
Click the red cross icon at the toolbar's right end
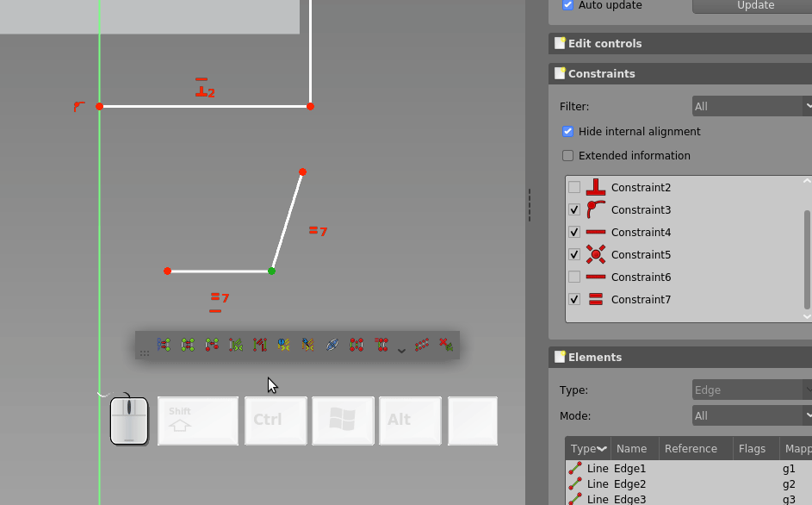[445, 345]
